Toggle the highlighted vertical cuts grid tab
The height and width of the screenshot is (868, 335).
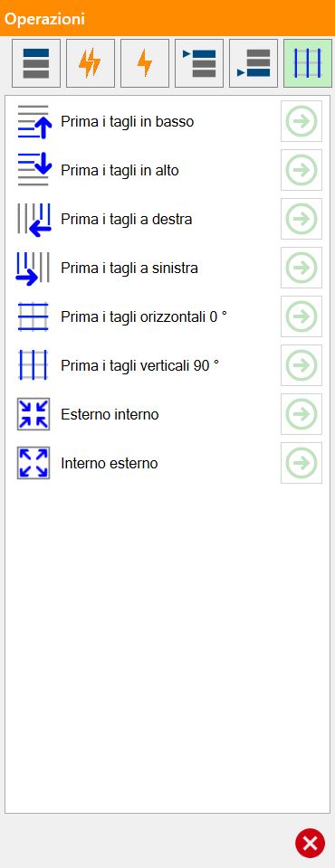pos(308,63)
